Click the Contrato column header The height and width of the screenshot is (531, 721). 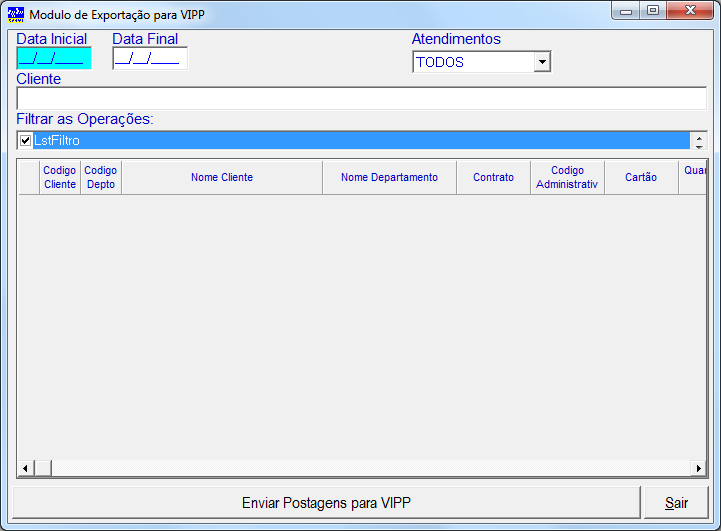click(x=493, y=177)
